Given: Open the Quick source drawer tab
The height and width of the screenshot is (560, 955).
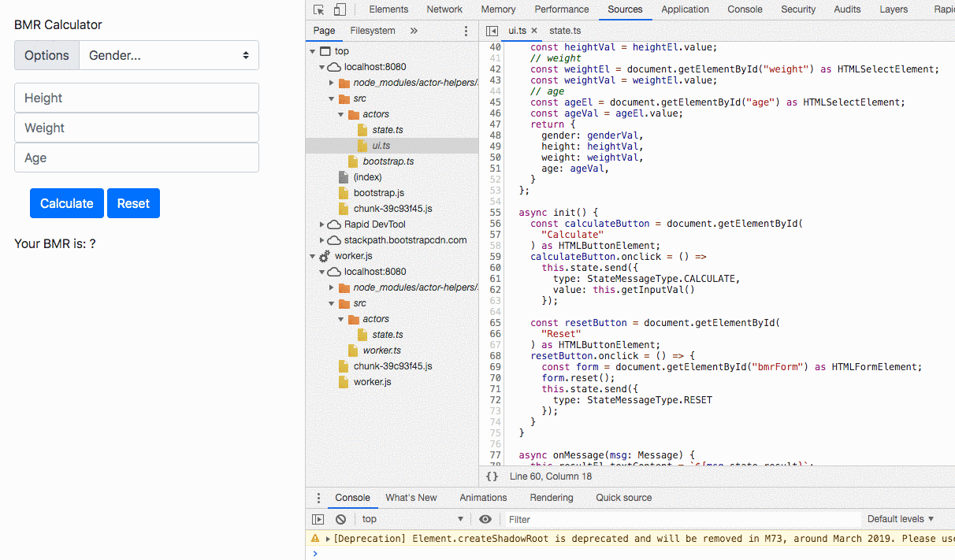Looking at the screenshot, I should pyautogui.click(x=624, y=498).
